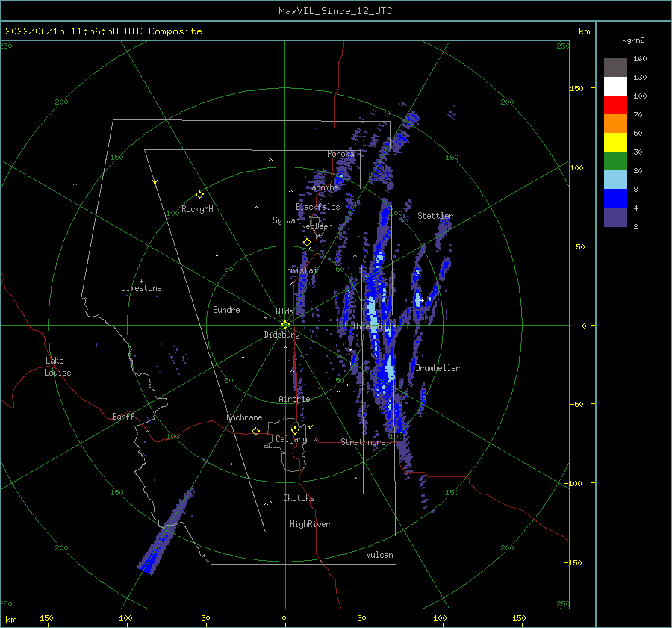This screenshot has width=672, height=628.
Task: Click the Airdrie label
Action: tap(294, 399)
